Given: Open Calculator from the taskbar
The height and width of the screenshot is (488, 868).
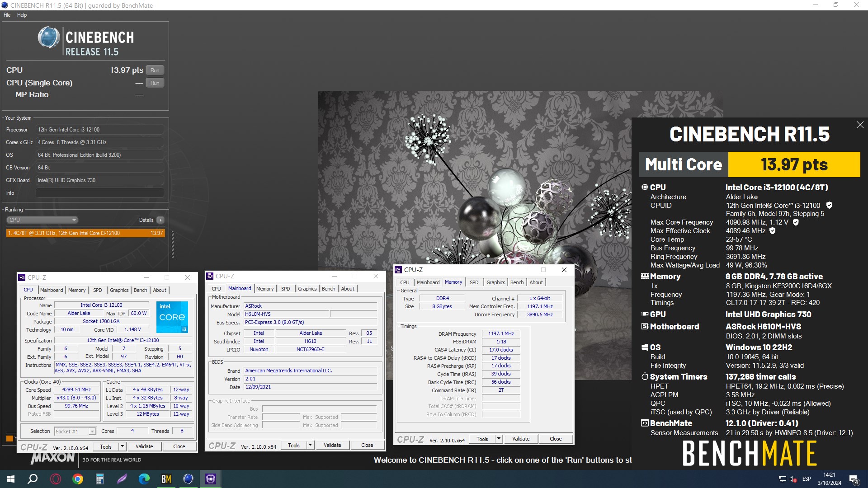Looking at the screenshot, I should (x=100, y=479).
